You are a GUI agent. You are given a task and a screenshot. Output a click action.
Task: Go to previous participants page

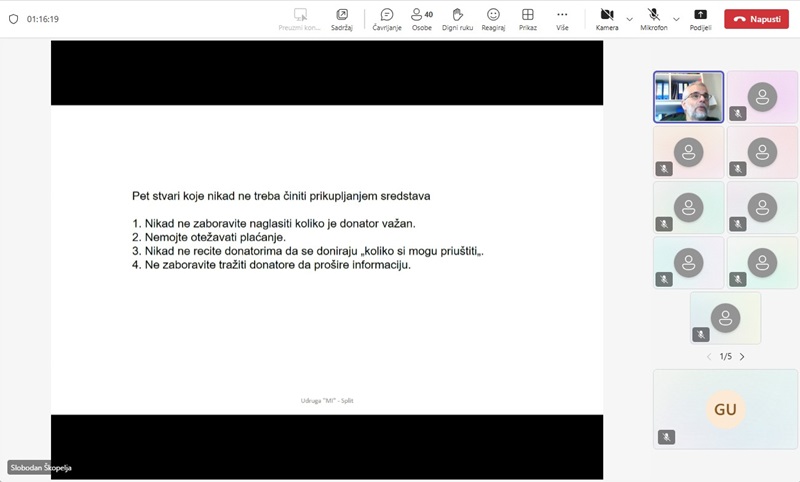[709, 357]
